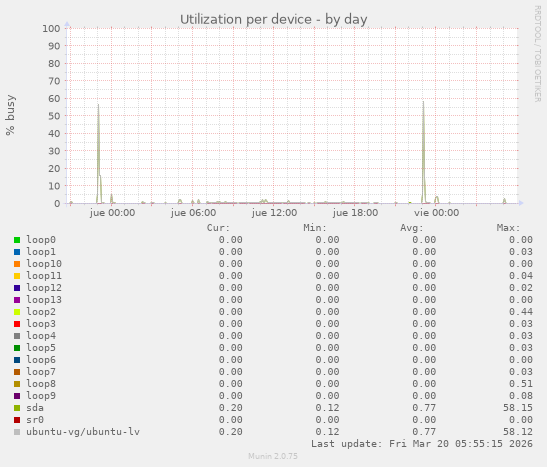Click the graph title 'Utilization per device - by day'
Viewport: 547px width, 467px height.
(x=274, y=20)
